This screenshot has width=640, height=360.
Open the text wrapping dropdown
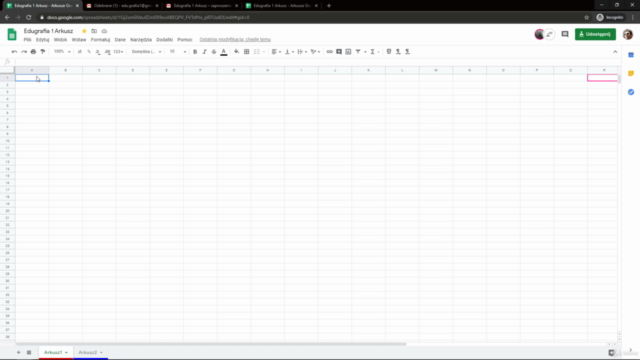(302, 52)
